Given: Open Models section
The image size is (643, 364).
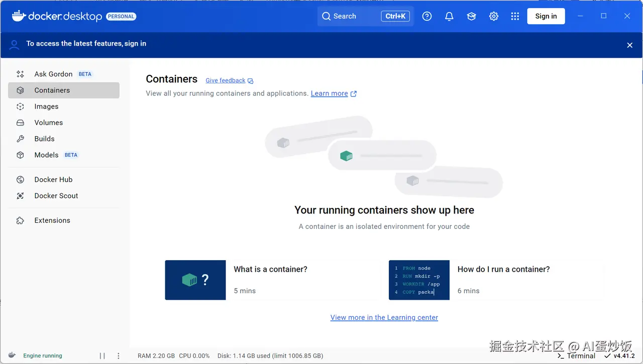Looking at the screenshot, I should (x=64, y=155).
